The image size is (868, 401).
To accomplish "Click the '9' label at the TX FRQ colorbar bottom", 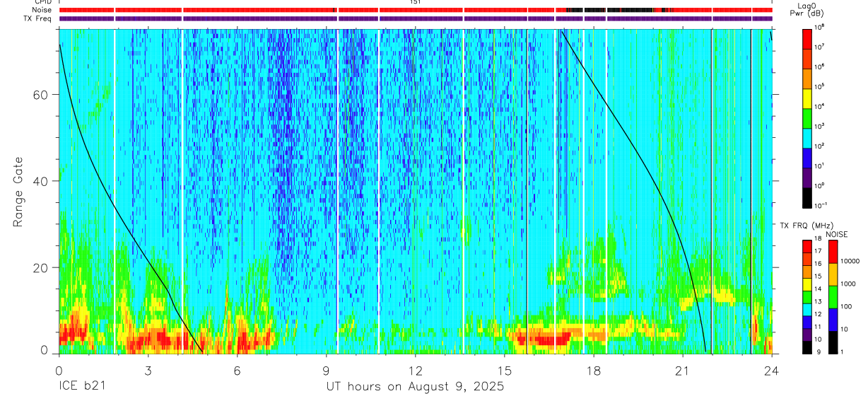I will [x=818, y=351].
